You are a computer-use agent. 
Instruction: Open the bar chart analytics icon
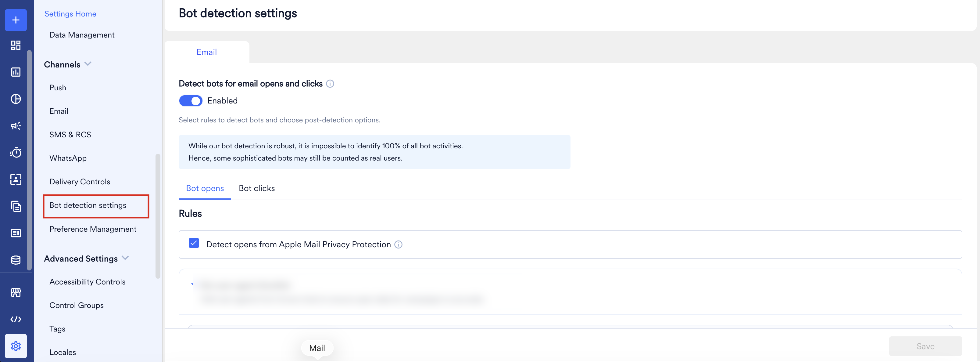coord(16,72)
